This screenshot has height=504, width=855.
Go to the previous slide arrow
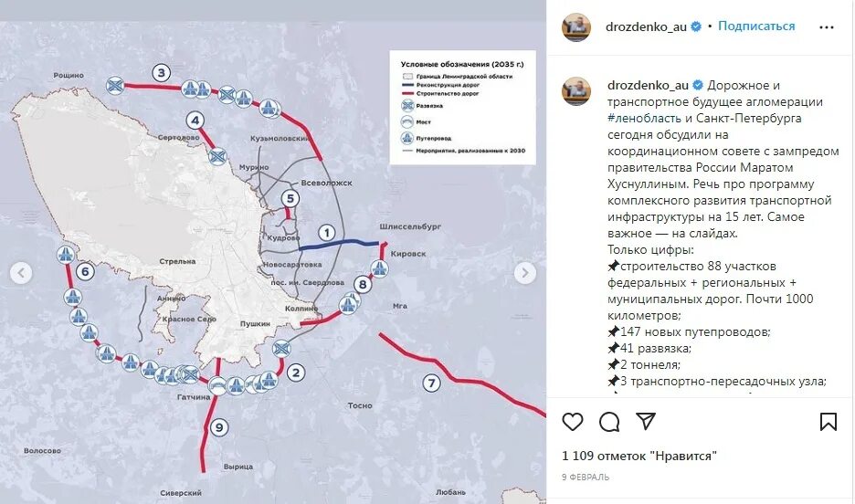[x=21, y=273]
